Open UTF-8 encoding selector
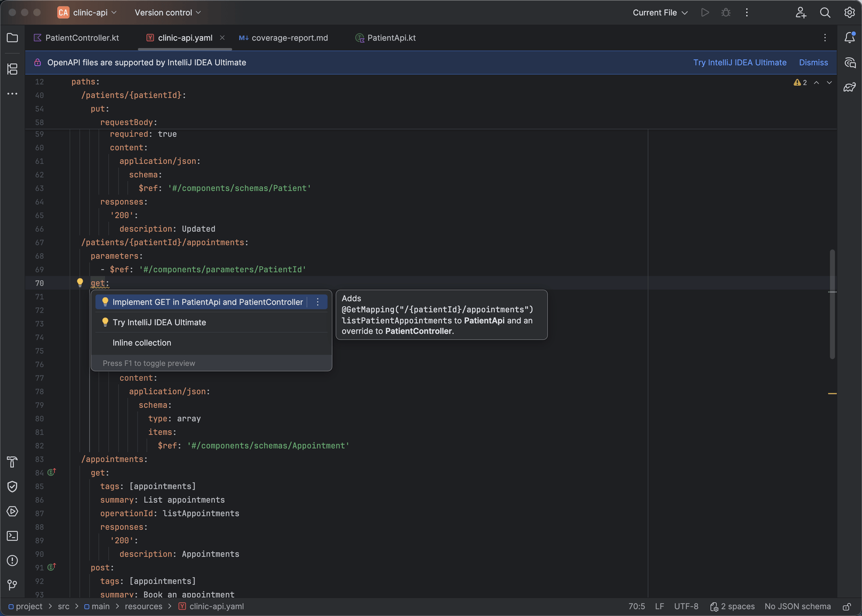Viewport: 862px width, 616px height. (686, 607)
